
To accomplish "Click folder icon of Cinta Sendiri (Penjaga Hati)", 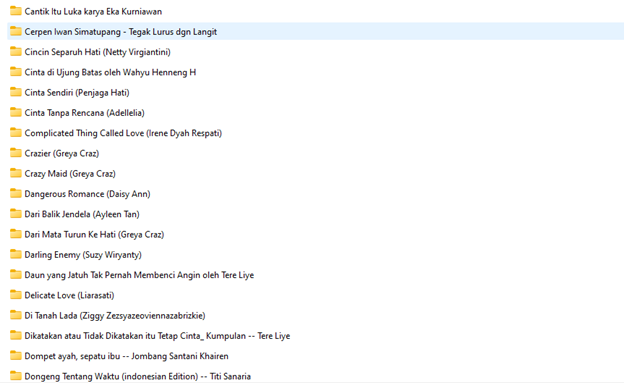I will point(16,92).
